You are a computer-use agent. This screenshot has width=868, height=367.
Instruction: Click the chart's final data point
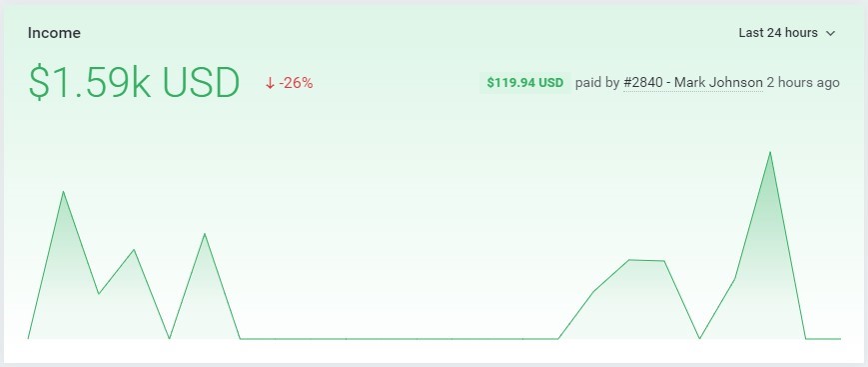(x=840, y=338)
